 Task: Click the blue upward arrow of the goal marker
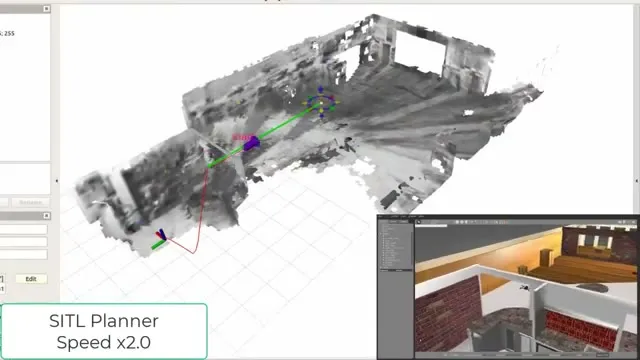[x=320, y=89]
